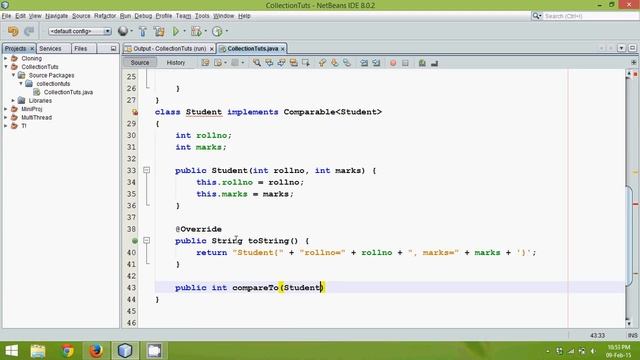The height and width of the screenshot is (360, 640).
Task: Open the Window menu
Action: tap(224, 16)
